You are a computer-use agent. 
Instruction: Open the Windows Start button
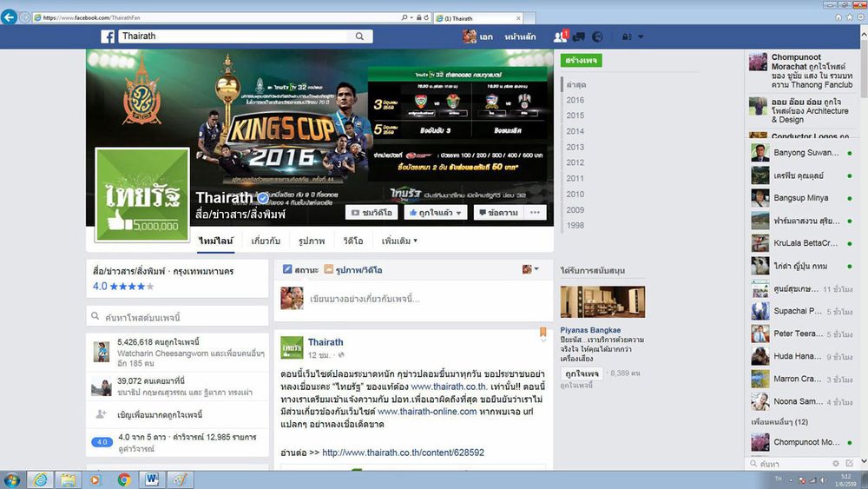(11, 479)
